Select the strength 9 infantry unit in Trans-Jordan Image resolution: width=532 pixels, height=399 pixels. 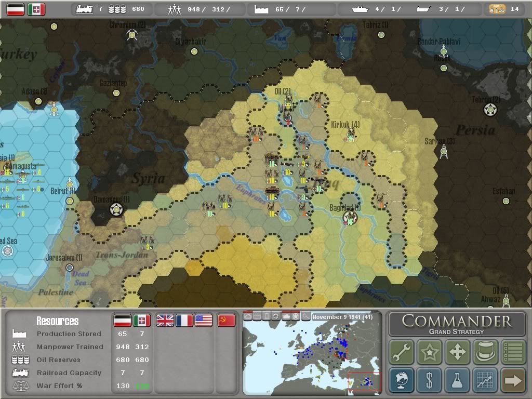point(147,243)
